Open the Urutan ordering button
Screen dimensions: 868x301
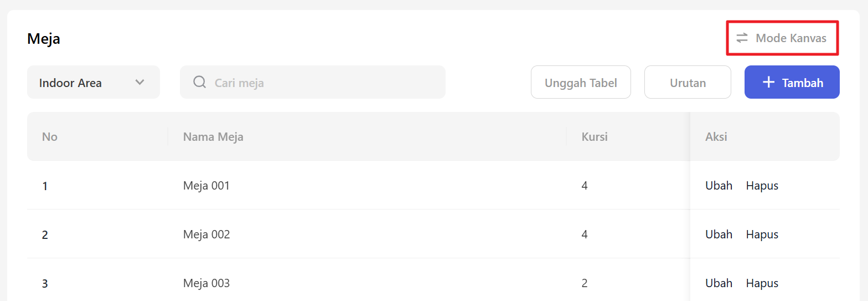point(688,82)
